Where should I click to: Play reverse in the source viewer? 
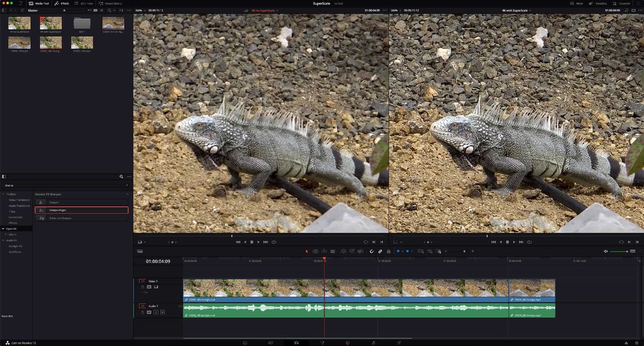[245, 242]
